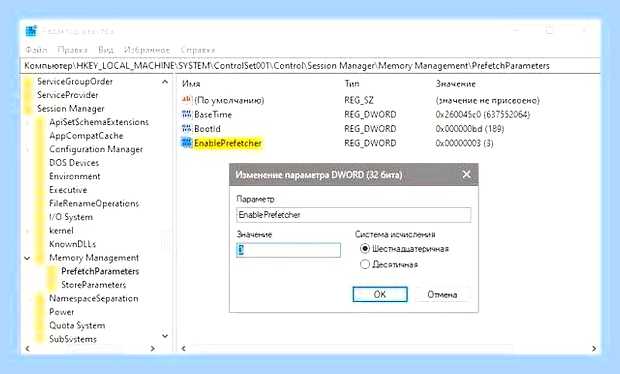Open the Вид menu
Image resolution: width=620 pixels, height=374 pixels.
pyautogui.click(x=106, y=50)
